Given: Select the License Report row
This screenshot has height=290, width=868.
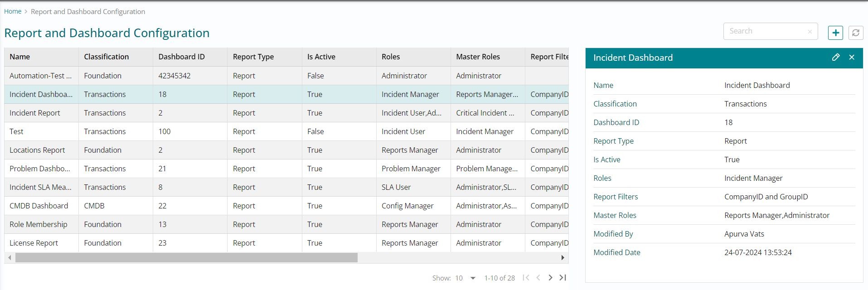Looking at the screenshot, I should [x=34, y=243].
